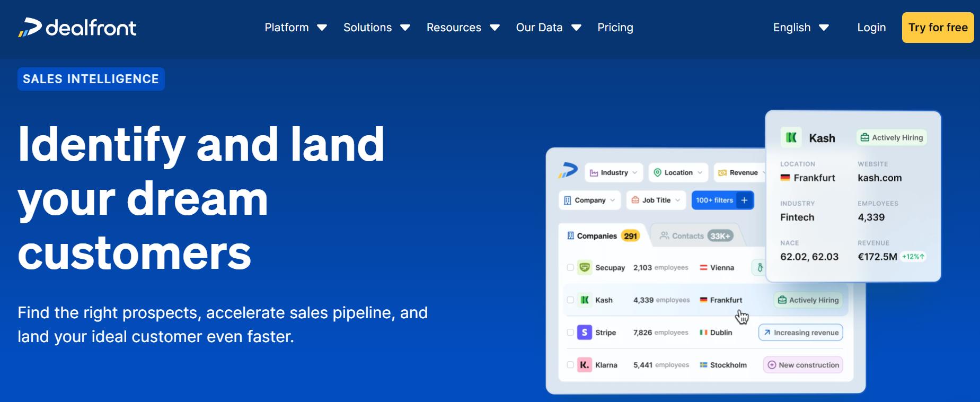Check the box next to Klarna
980x402 pixels.
[x=570, y=365]
